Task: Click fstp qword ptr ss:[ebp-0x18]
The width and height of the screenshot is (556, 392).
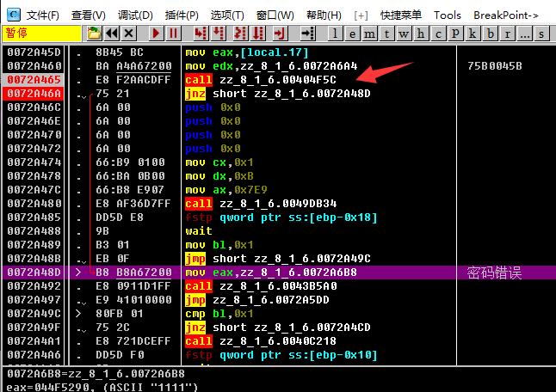Action: coord(281,217)
